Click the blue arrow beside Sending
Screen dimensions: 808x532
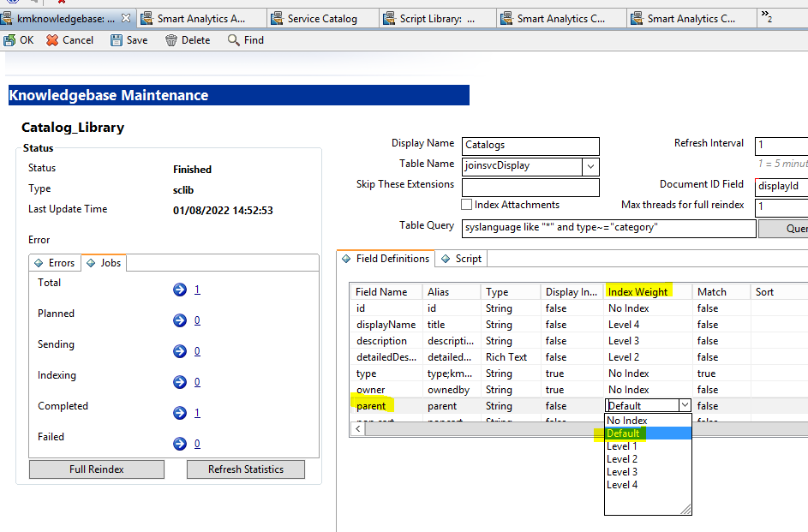[180, 350]
